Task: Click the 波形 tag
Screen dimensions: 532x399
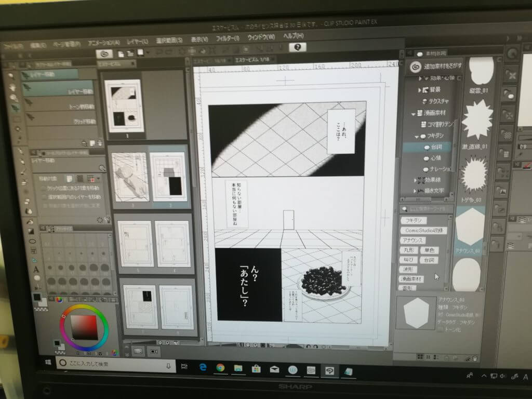Action: click(408, 270)
